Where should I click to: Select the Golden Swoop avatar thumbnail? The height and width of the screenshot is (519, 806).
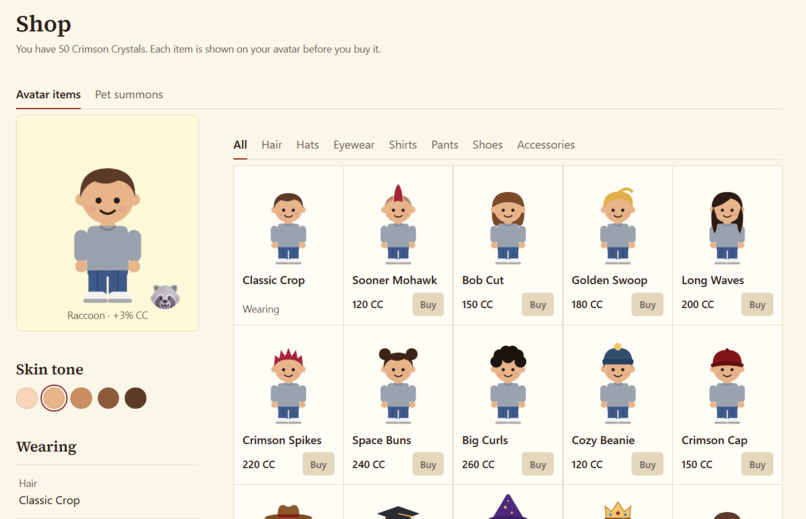[618, 226]
